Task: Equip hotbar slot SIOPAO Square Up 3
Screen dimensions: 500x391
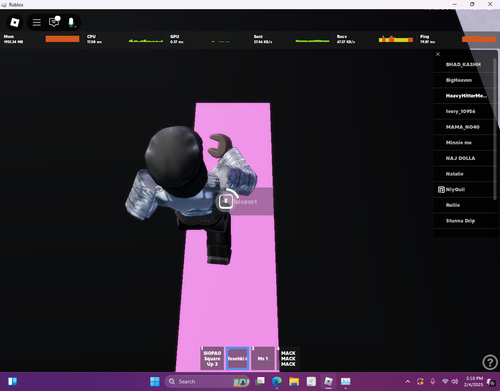Action: point(212,358)
